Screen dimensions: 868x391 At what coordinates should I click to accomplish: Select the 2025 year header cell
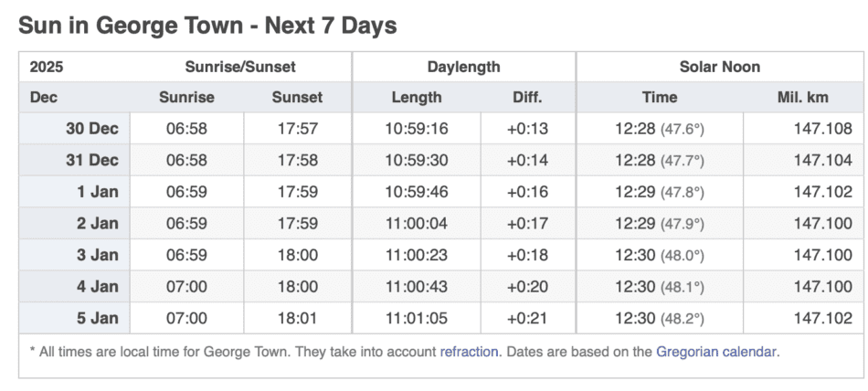coord(47,67)
